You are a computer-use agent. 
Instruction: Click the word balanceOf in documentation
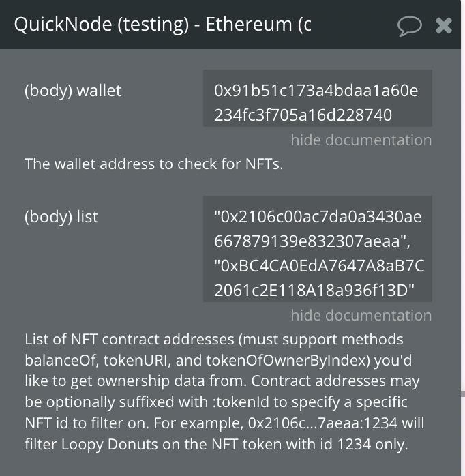click(57, 360)
